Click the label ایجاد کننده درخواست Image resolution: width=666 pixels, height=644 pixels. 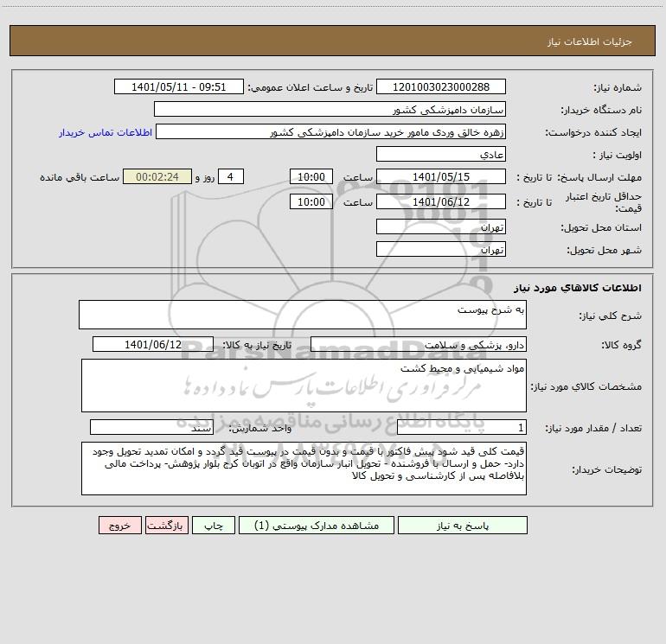coord(593,133)
